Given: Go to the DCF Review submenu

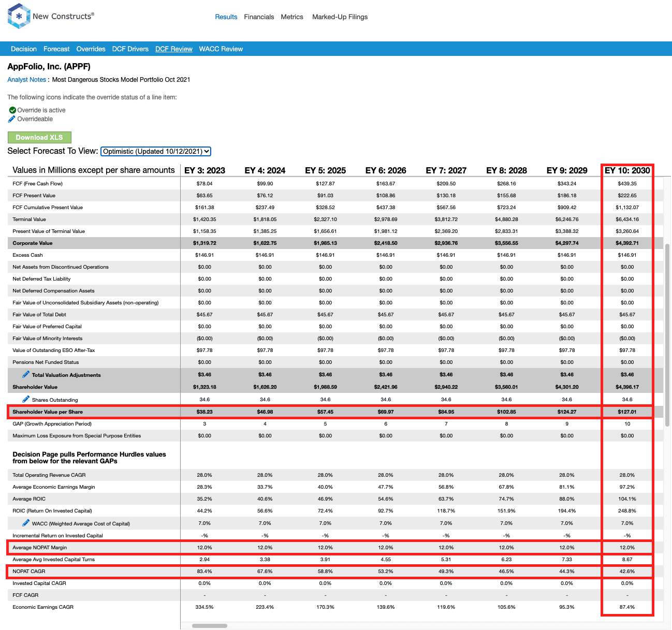Looking at the screenshot, I should pyautogui.click(x=174, y=49).
